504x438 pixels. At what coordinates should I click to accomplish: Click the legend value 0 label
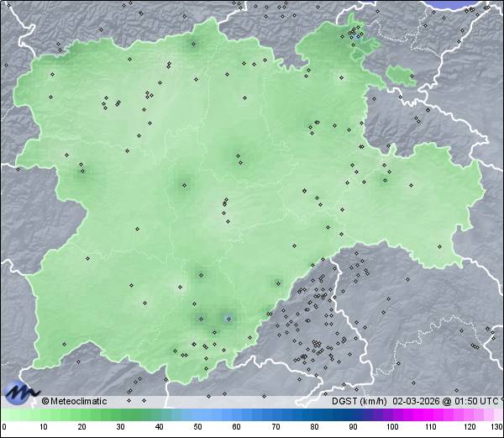click(3, 427)
